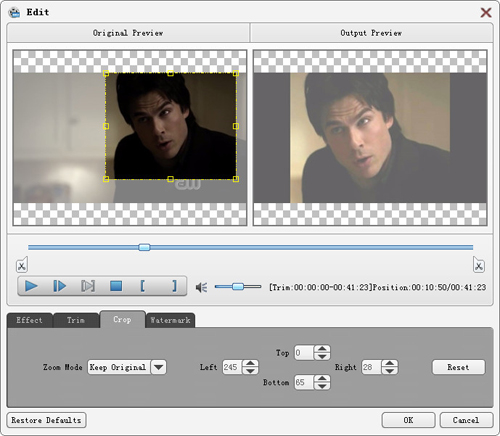Mute audio via speaker icon
This screenshot has width=500, height=436.
201,287
